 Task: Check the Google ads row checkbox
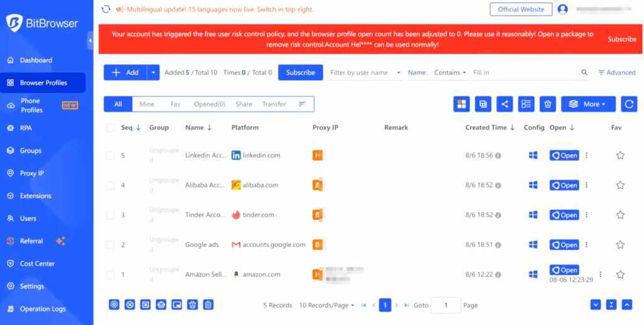110,245
